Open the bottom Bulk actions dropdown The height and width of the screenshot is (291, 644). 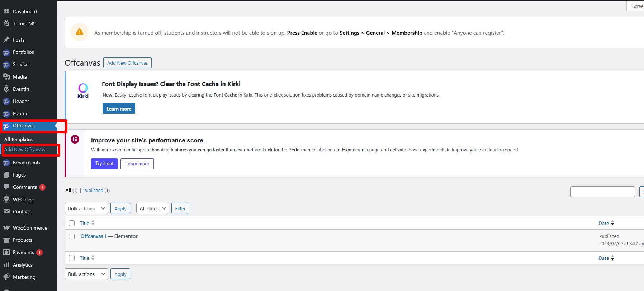pos(86,274)
